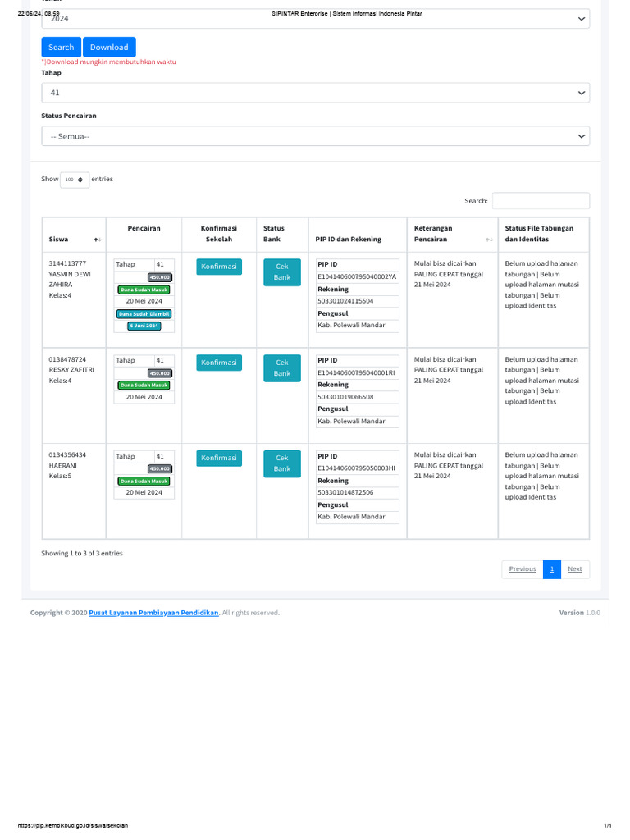Screen dimensions: 630x840
Task: Click Dana Sudah Diambil badge for Yasmin
Action: pos(144,314)
